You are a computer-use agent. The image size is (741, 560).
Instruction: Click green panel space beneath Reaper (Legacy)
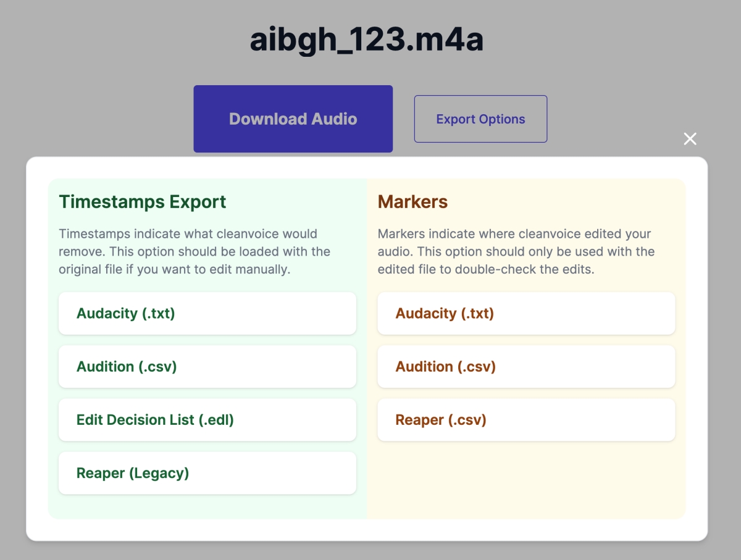click(x=207, y=506)
